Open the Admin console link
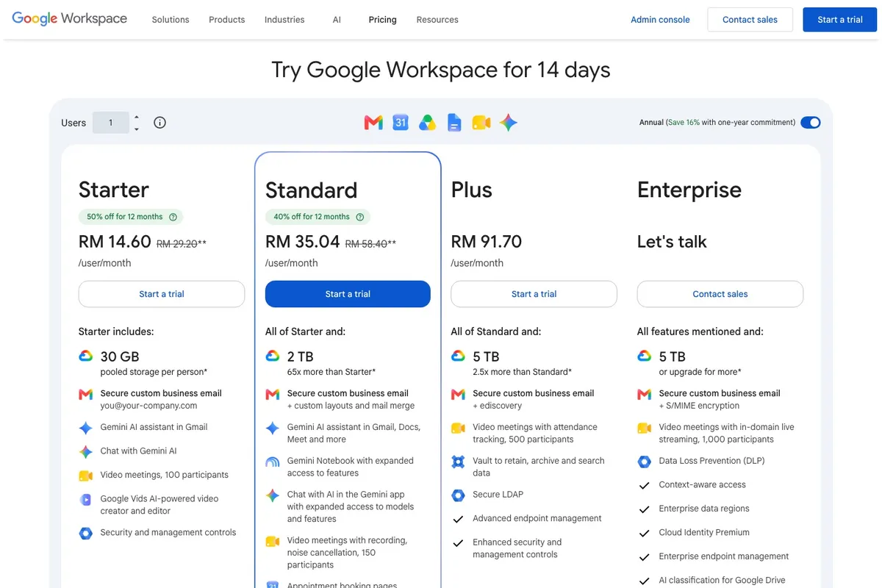The width and height of the screenshot is (882, 588). click(x=660, y=20)
